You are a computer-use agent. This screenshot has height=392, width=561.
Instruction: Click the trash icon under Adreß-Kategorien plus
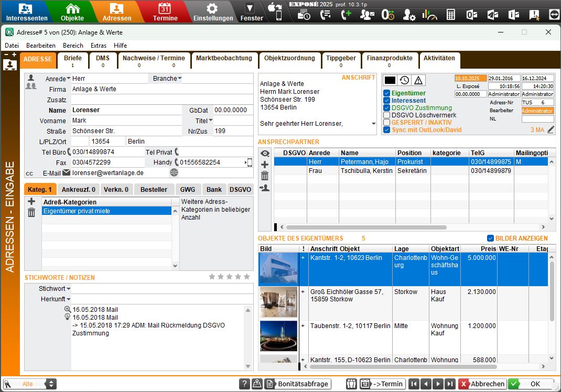coord(31,212)
